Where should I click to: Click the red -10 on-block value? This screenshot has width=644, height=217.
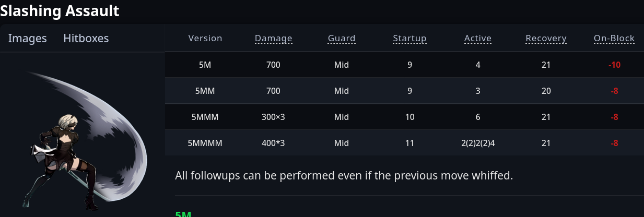[x=614, y=65]
